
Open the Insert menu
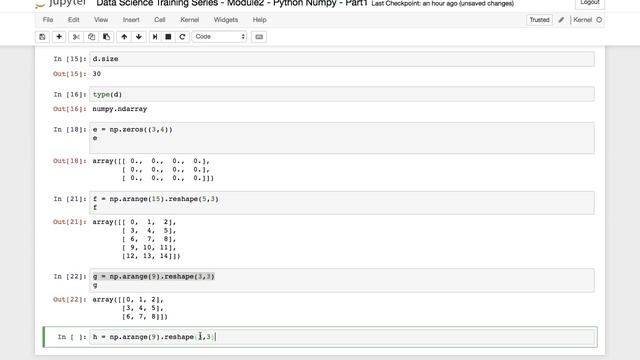pos(131,20)
